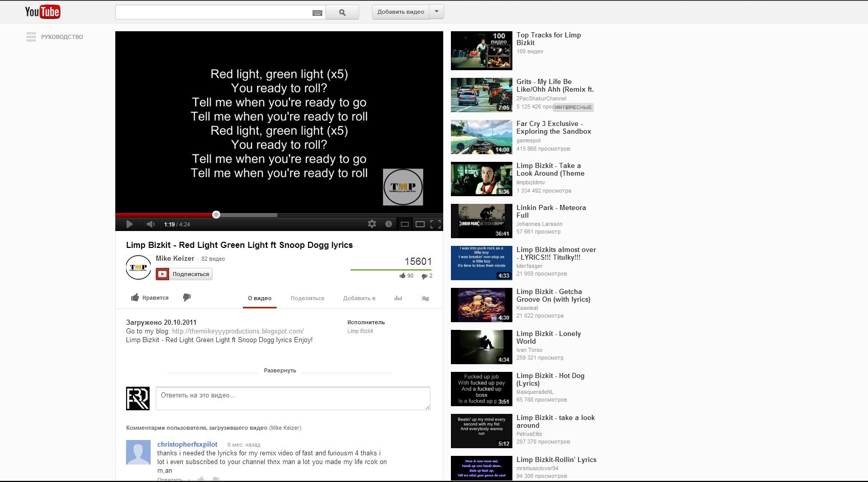The image size is (868, 482).
Task: Open Take a Look Around (Theme) thumbnail
Action: pyautogui.click(x=482, y=179)
